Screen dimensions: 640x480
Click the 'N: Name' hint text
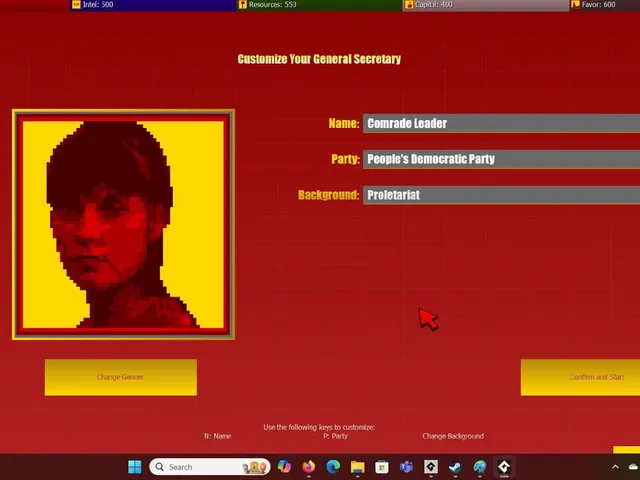pos(218,436)
